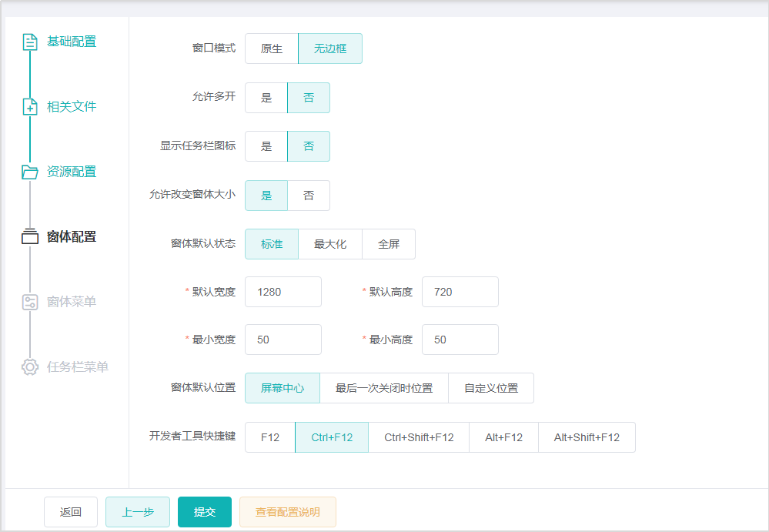Open 查看配置说明 help button
The width and height of the screenshot is (769, 532).
point(288,512)
